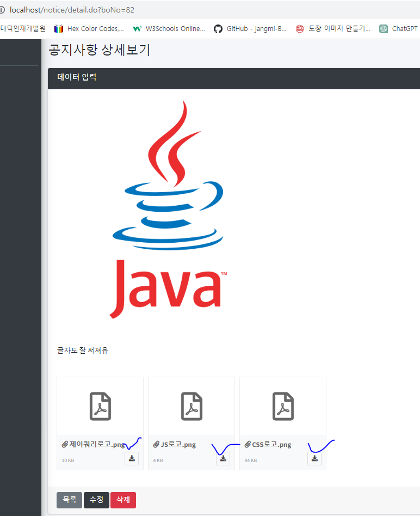Click the 글자도 잘 써져유 content text
Image resolution: width=420 pixels, height=516 pixels.
83,350
